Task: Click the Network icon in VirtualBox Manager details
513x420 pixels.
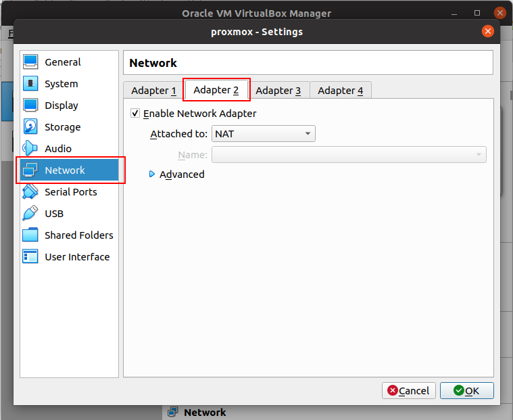Action: click(173, 412)
